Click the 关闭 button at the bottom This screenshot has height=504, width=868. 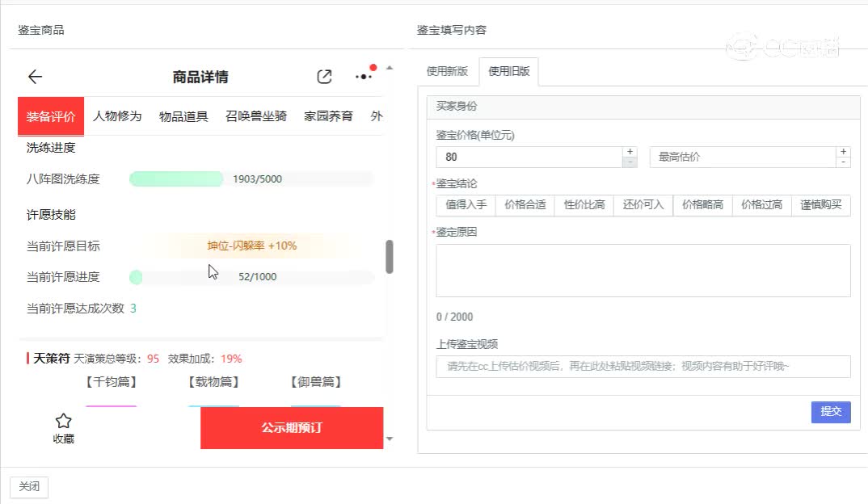click(x=29, y=487)
